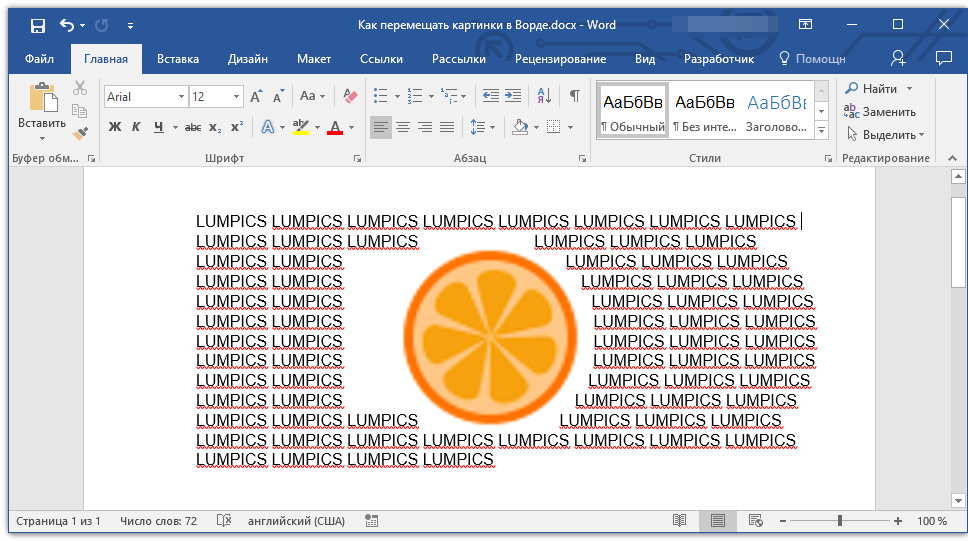
Task: Apply the Без инте... style
Action: coord(705,111)
